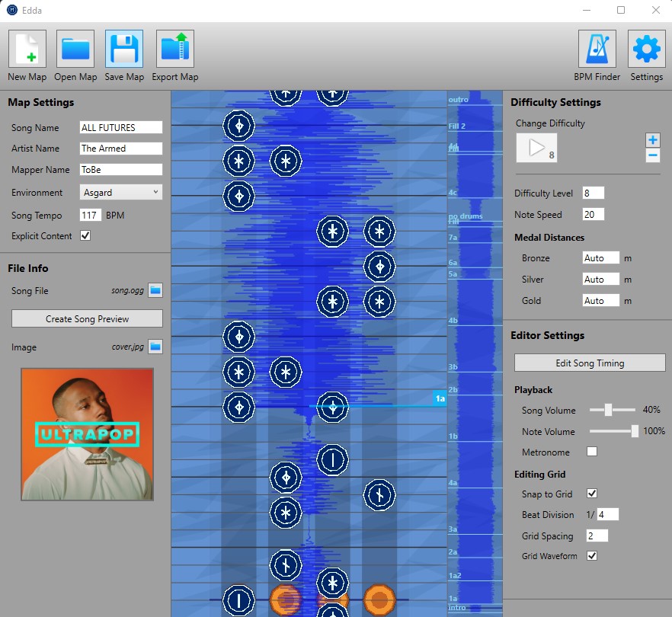Browse for song file via folder icon

point(155,290)
